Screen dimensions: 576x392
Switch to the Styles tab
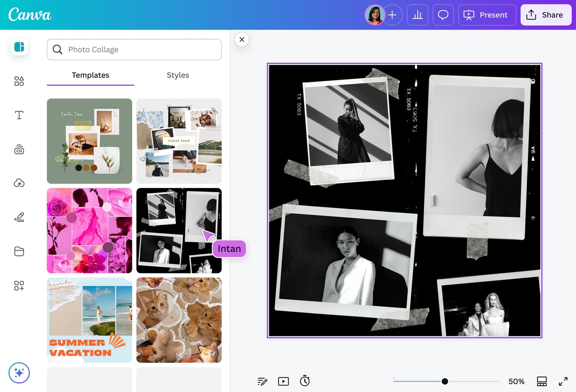tap(178, 75)
